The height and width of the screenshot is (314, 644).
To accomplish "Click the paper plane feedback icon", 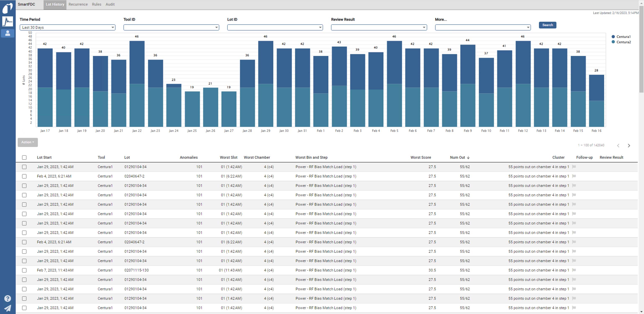I will 8,308.
